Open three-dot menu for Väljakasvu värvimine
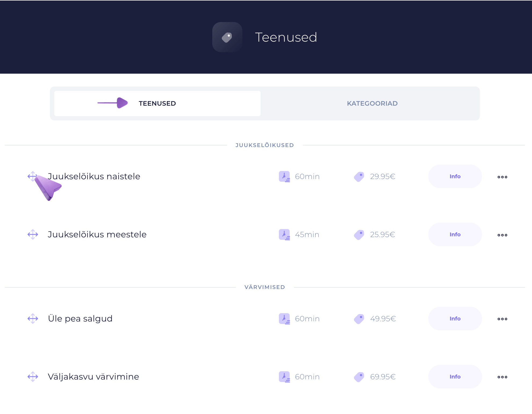 [502, 377]
